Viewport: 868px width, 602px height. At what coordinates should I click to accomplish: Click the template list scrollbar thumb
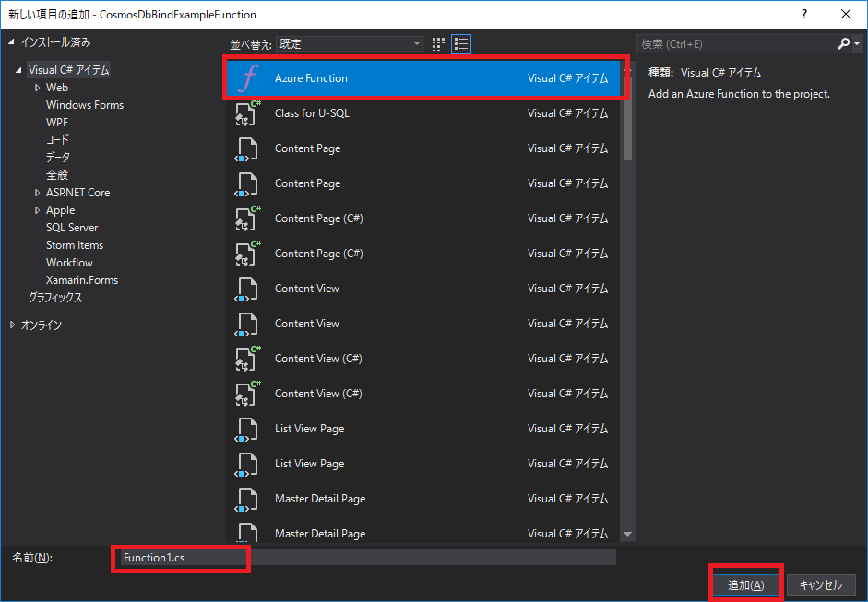tap(627, 117)
